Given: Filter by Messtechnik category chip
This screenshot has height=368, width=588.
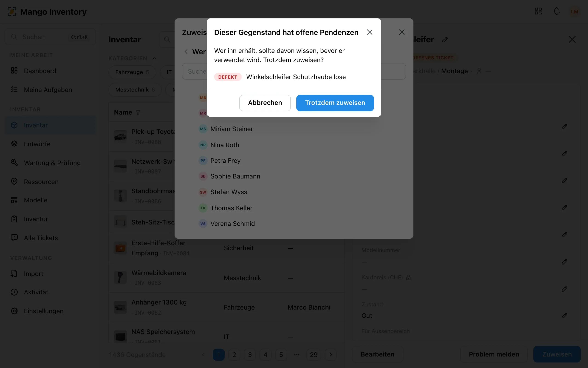Looking at the screenshot, I should coord(135,89).
